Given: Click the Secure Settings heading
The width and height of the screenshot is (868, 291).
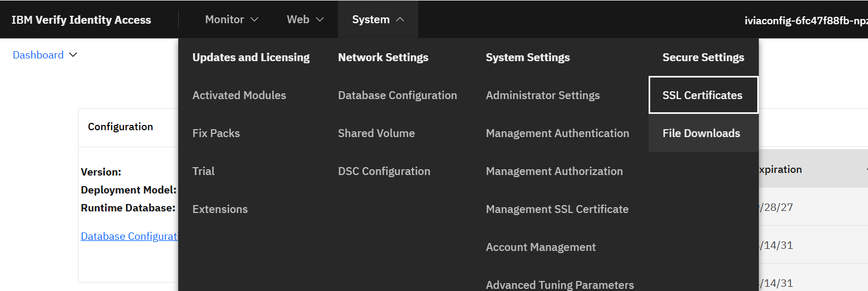Looking at the screenshot, I should [703, 57].
